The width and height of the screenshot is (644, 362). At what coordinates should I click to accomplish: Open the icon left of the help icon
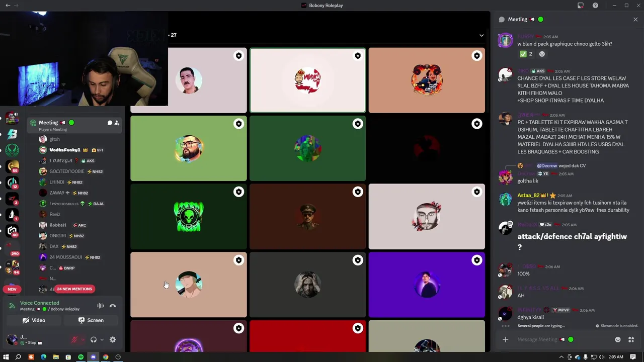[x=581, y=6]
